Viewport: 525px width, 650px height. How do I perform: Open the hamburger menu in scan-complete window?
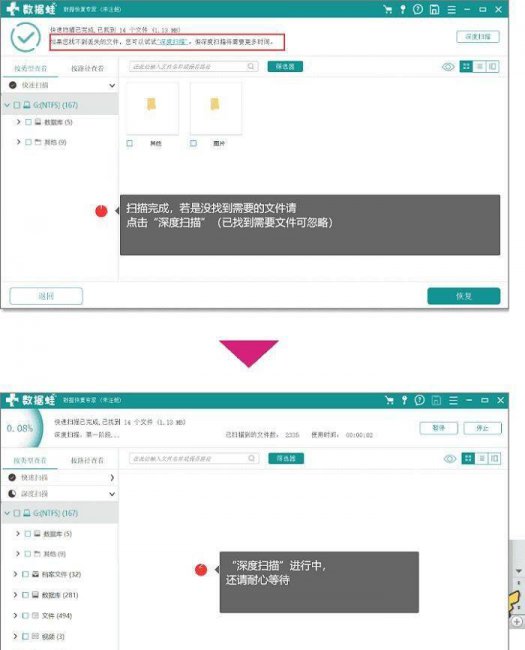[x=452, y=9]
